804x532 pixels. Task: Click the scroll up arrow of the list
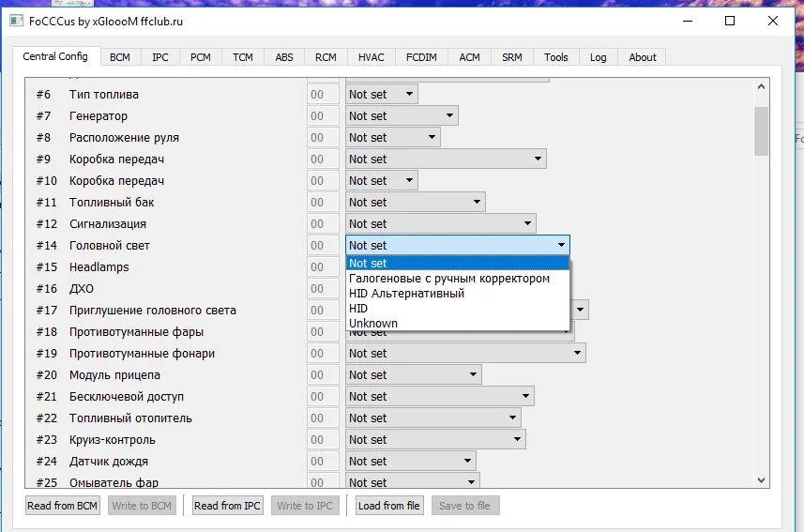pos(761,86)
